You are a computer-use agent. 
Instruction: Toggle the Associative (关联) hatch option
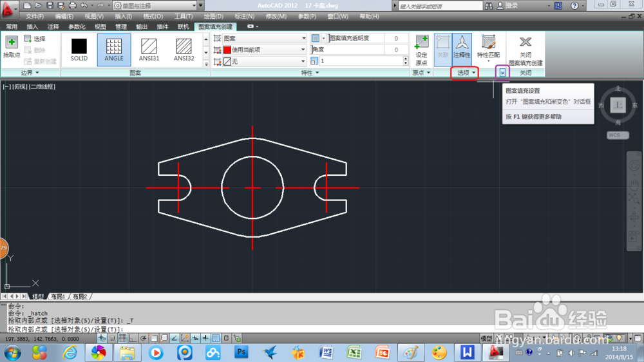443,50
